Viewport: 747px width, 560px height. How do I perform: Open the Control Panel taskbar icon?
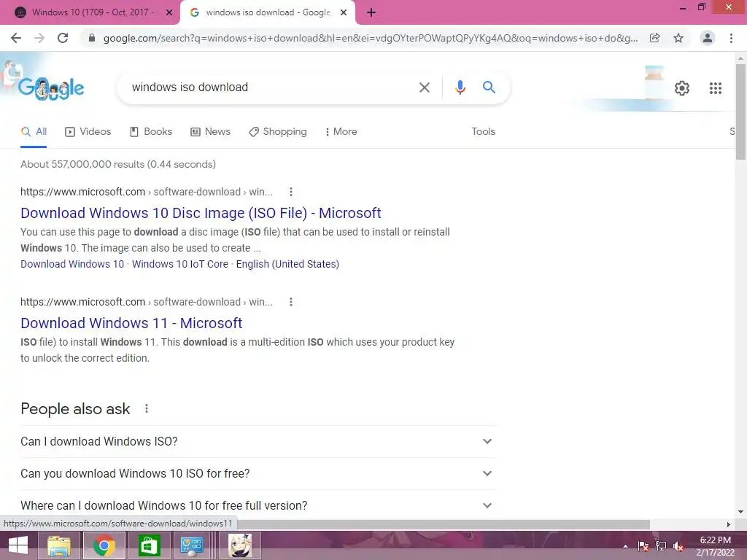coord(192,545)
